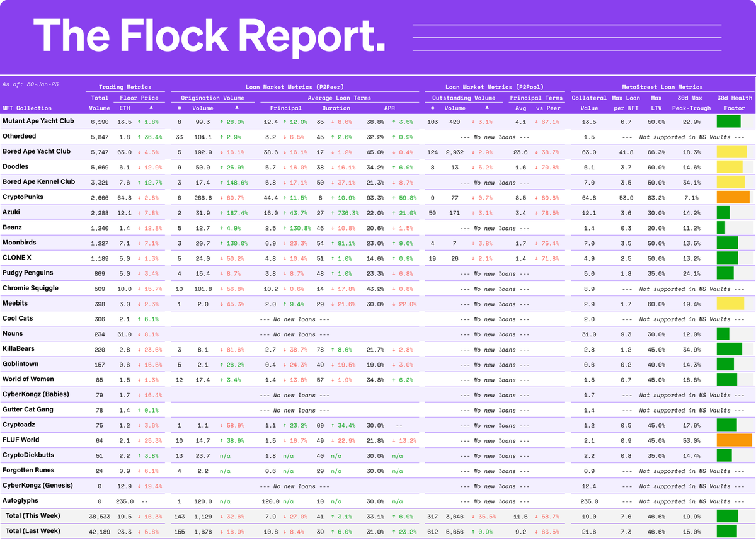Click Nouns floor price 31.0
The image size is (756, 543).
(x=125, y=334)
